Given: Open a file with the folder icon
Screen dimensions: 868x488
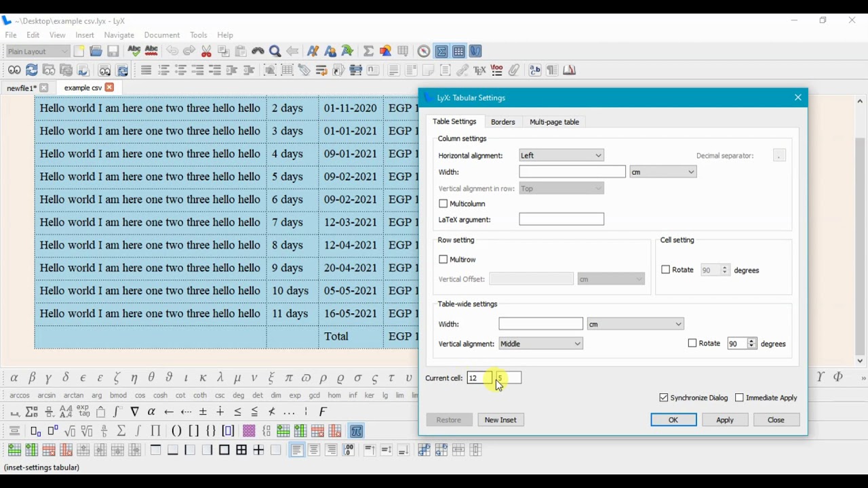Looking at the screenshot, I should pos(96,52).
